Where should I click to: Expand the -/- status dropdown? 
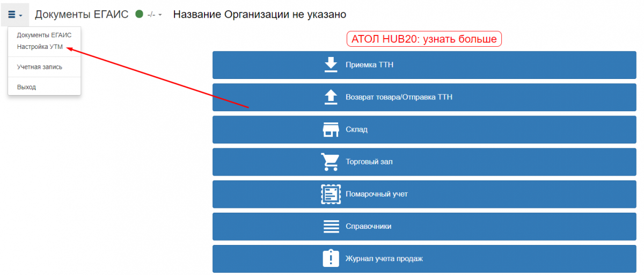click(155, 15)
